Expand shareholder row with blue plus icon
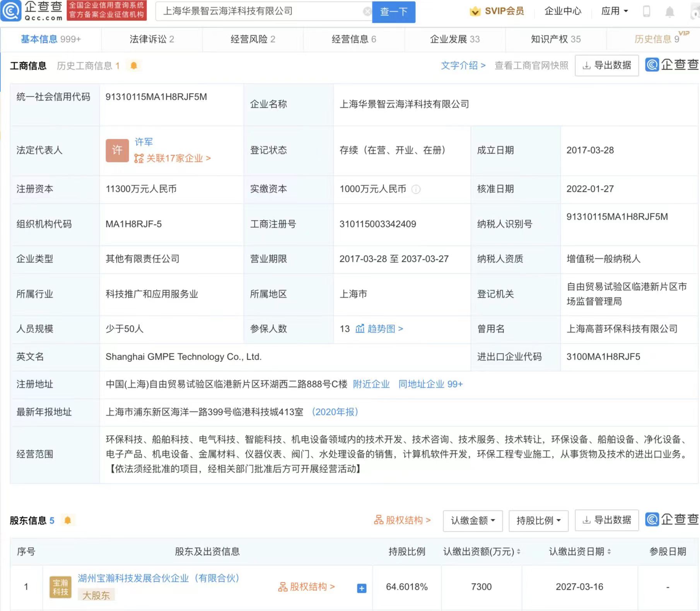The height and width of the screenshot is (611, 700). (362, 588)
